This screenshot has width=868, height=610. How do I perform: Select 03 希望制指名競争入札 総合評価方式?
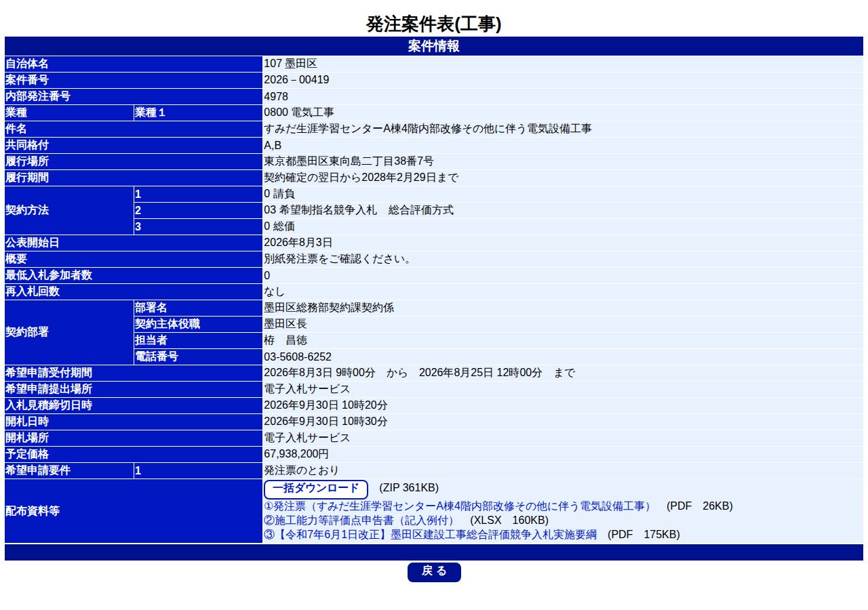pyautogui.click(x=359, y=210)
